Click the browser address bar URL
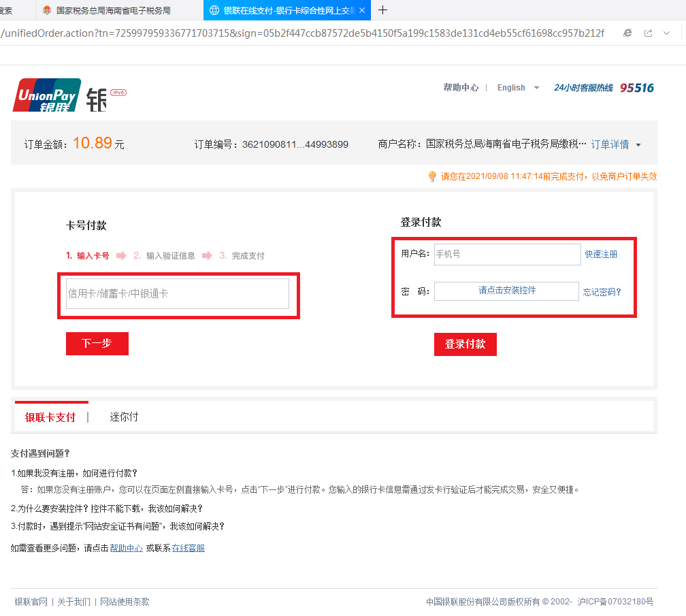Image resolution: width=686 pixels, height=616 pixels. point(302,33)
